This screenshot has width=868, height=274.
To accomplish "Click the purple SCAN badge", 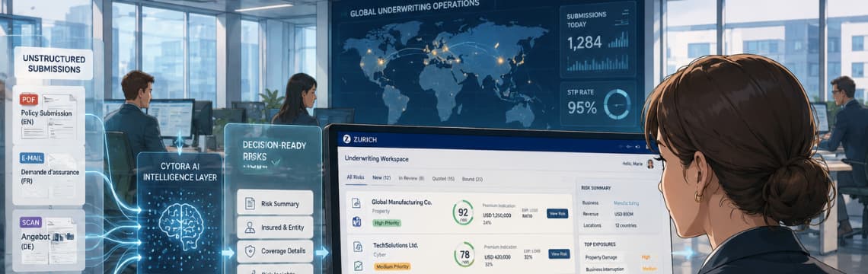I will pyautogui.click(x=30, y=222).
